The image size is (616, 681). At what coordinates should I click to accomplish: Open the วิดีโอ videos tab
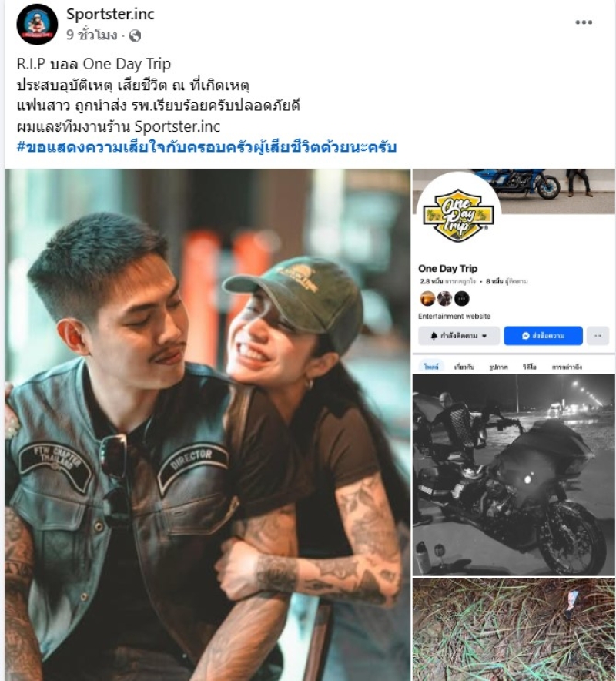[x=529, y=367]
